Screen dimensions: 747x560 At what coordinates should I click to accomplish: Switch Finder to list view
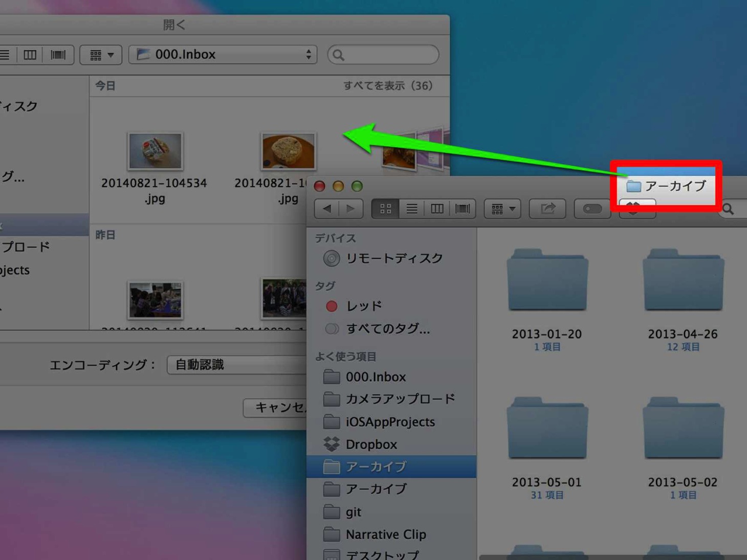(x=411, y=209)
